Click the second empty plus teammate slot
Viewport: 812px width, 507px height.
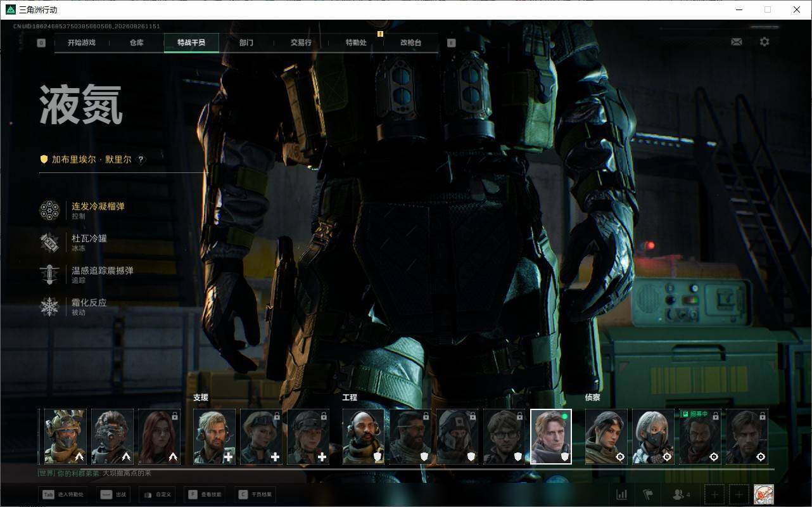point(739,494)
